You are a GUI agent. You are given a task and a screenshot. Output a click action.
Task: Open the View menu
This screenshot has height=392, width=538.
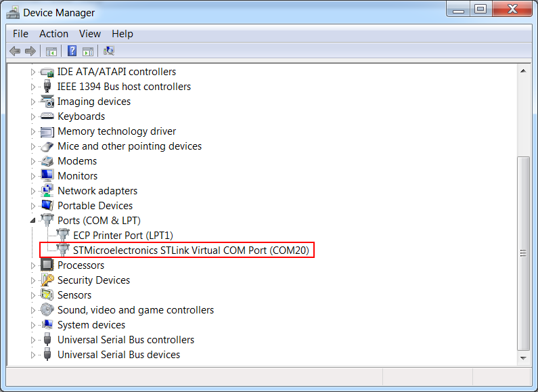[89, 34]
